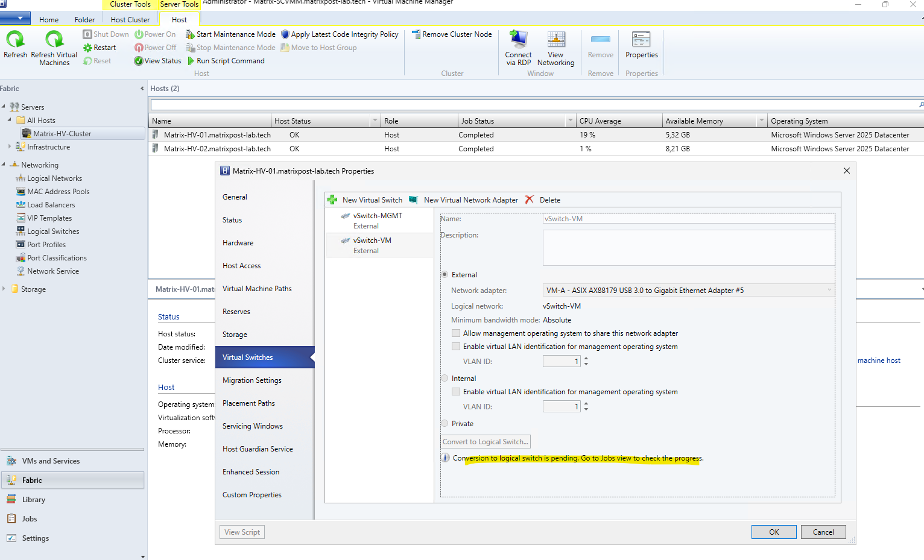Open the VMs and Services workspace

coord(72,461)
